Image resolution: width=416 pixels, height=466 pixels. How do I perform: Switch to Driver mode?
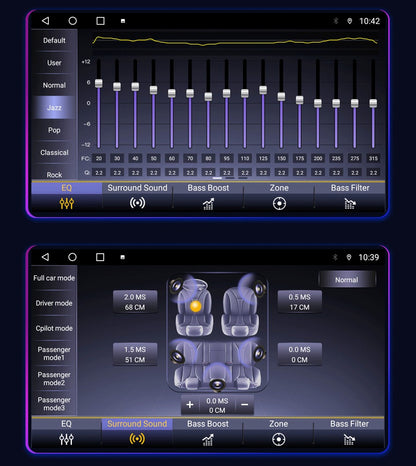click(x=54, y=303)
